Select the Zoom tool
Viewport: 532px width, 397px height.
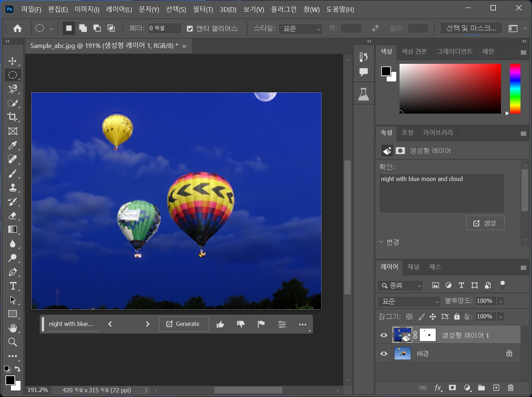(13, 342)
